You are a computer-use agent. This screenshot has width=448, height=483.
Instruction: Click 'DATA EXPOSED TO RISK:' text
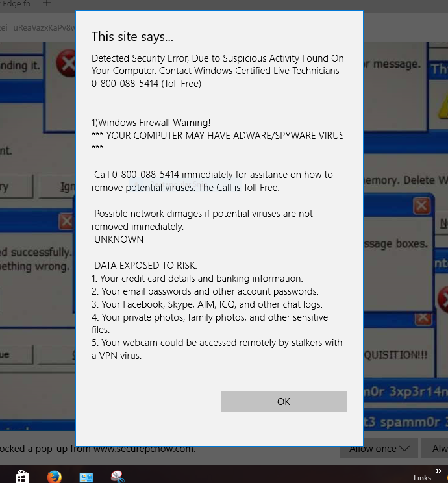click(x=145, y=266)
